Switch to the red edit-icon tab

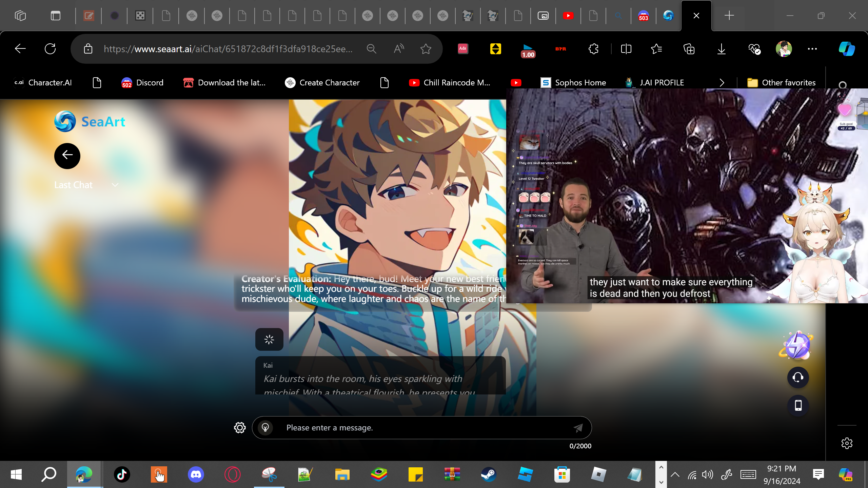pos(89,16)
